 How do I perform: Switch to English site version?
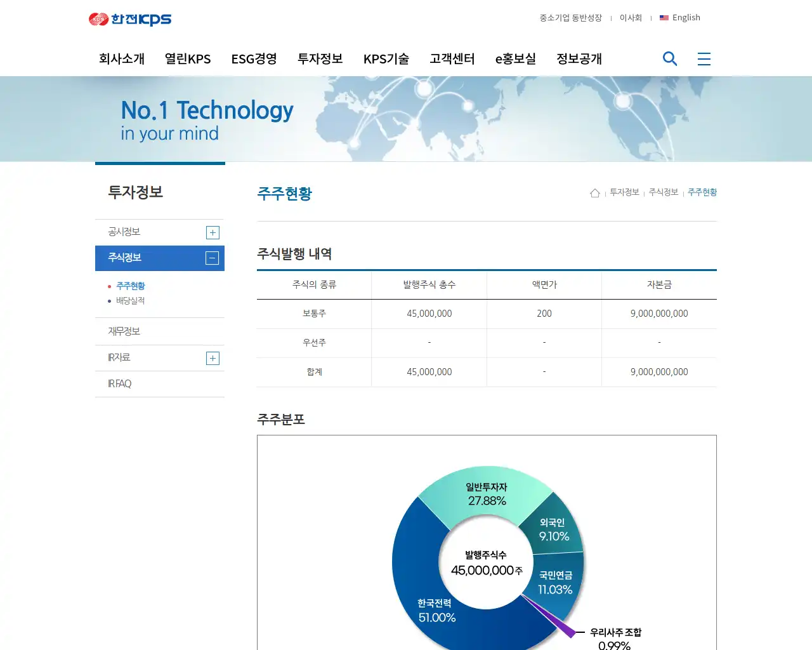(x=686, y=18)
